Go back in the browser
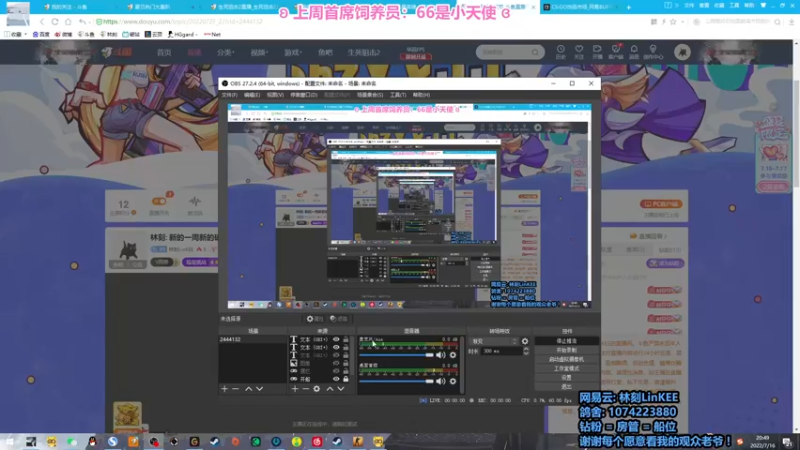Viewport: 800px width, 450px height. click(x=42, y=22)
